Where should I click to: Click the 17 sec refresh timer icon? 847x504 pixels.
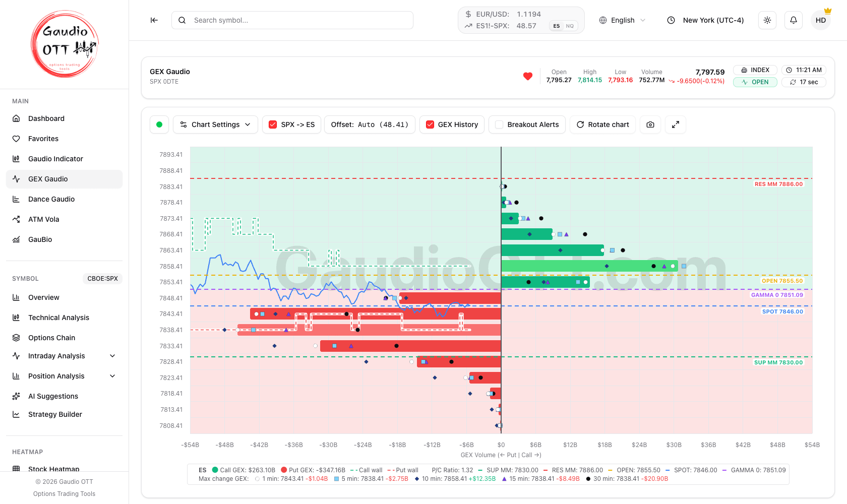[793, 82]
